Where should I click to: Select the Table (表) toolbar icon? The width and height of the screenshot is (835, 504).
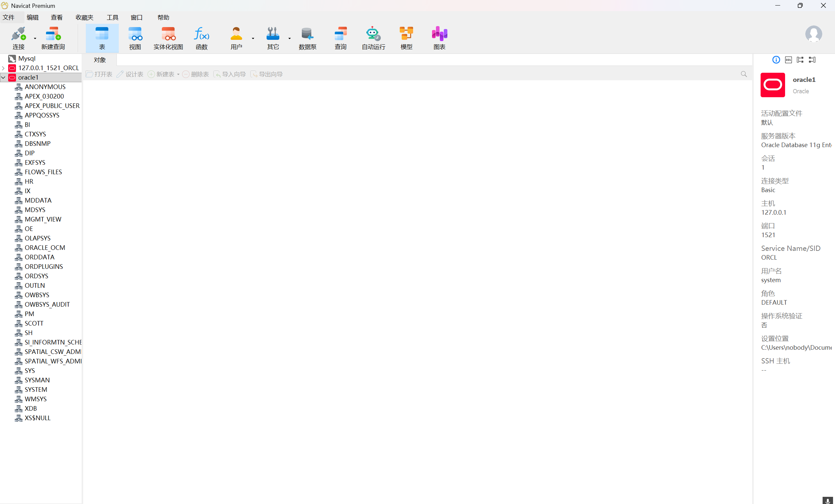pyautogui.click(x=102, y=38)
